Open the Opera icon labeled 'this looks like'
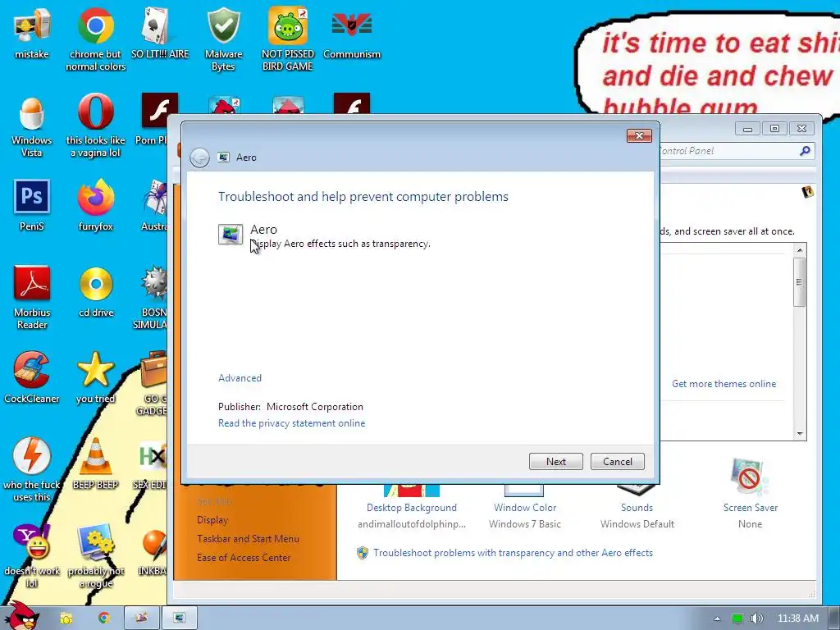840x630 pixels. (95, 126)
